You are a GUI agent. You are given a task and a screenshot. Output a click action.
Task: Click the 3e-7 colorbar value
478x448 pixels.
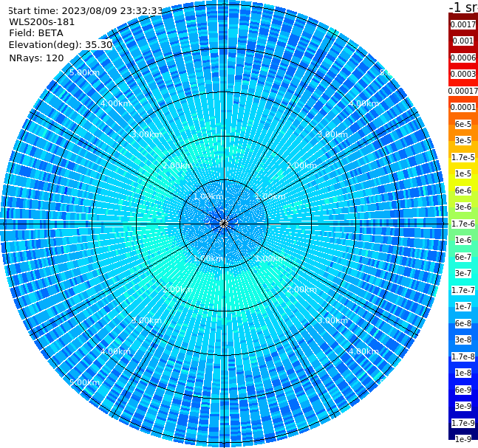463,273
